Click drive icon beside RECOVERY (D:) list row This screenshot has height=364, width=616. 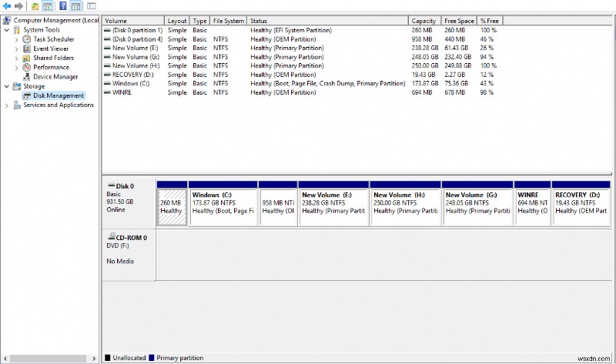[x=107, y=75]
